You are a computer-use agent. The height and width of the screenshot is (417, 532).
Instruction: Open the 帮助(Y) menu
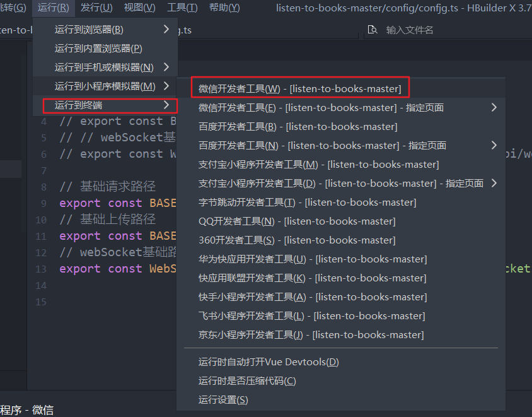[224, 8]
